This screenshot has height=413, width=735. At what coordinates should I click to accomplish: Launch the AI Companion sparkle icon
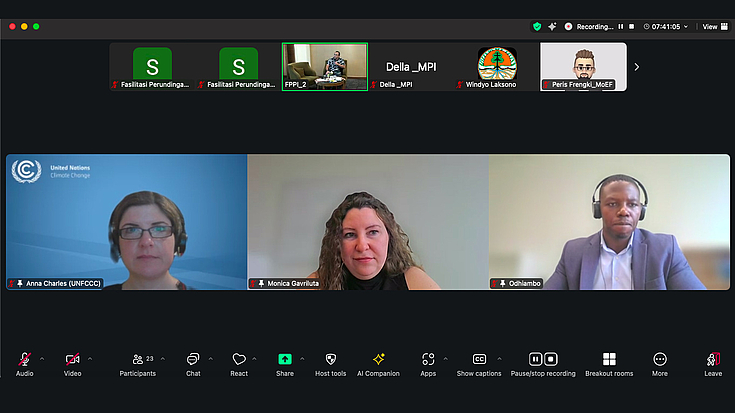(x=378, y=360)
